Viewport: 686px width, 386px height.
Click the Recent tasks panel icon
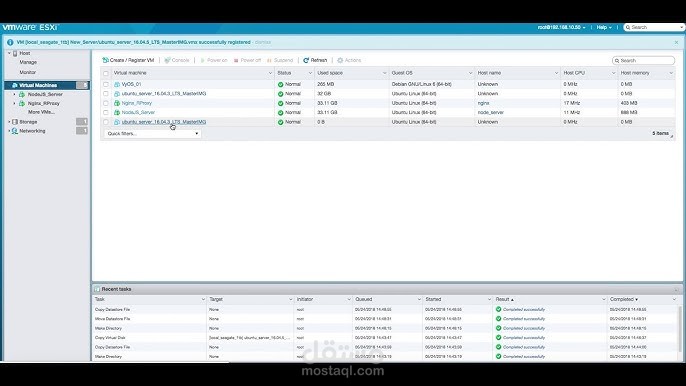coord(97,289)
